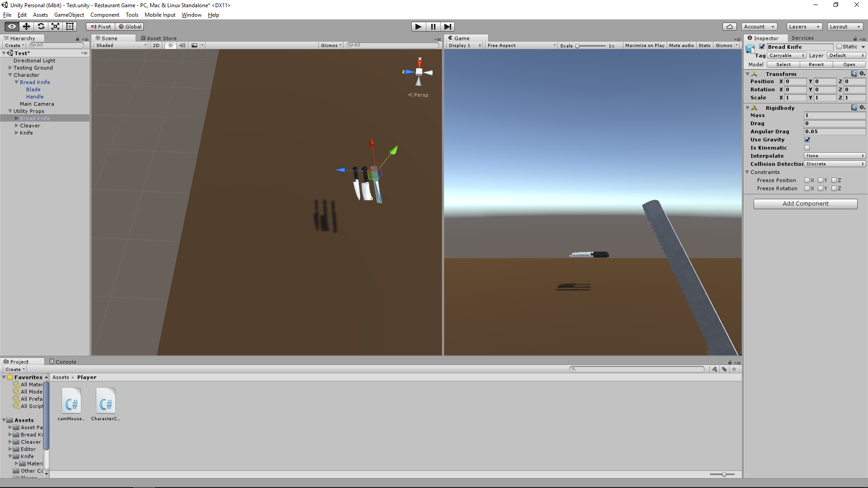Open Transform component help icon

[854, 74]
